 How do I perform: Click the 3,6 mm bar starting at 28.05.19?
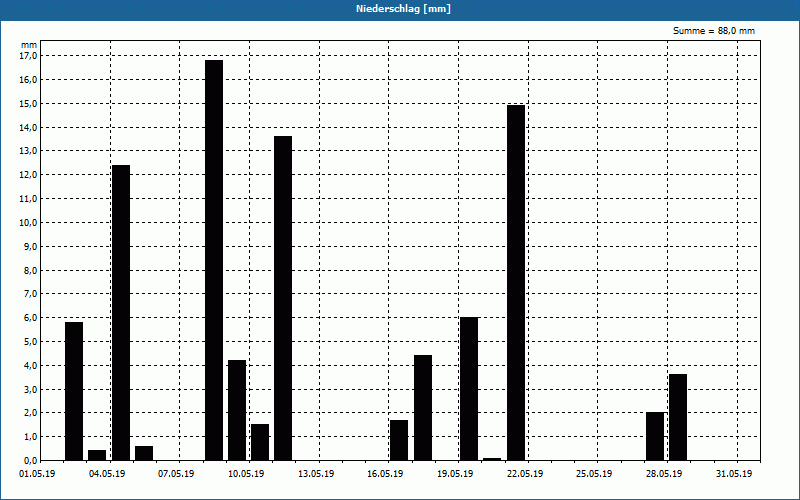point(678,417)
